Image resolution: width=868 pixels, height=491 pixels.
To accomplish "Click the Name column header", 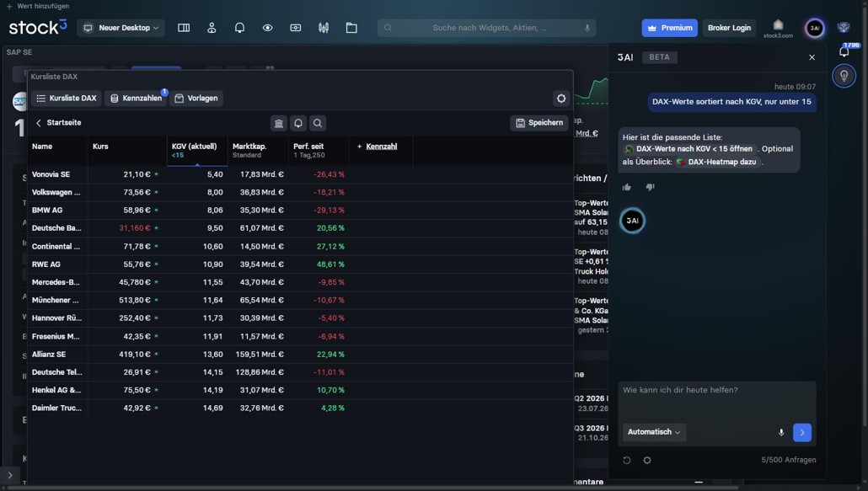I will tap(42, 147).
